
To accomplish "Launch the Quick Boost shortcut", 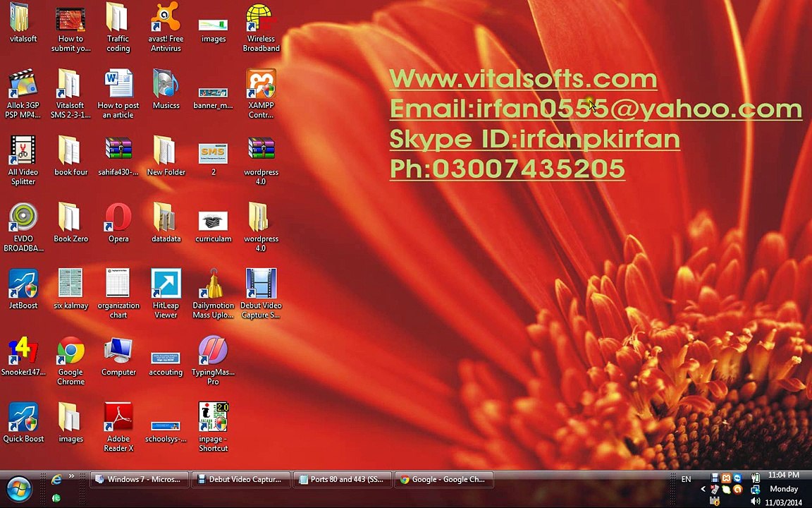I will (x=23, y=423).
